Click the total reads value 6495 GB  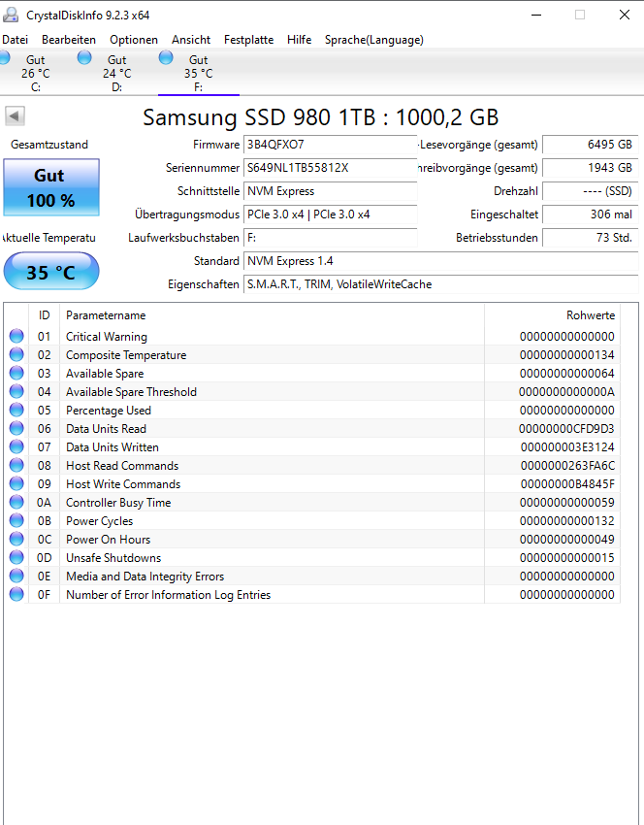591,145
